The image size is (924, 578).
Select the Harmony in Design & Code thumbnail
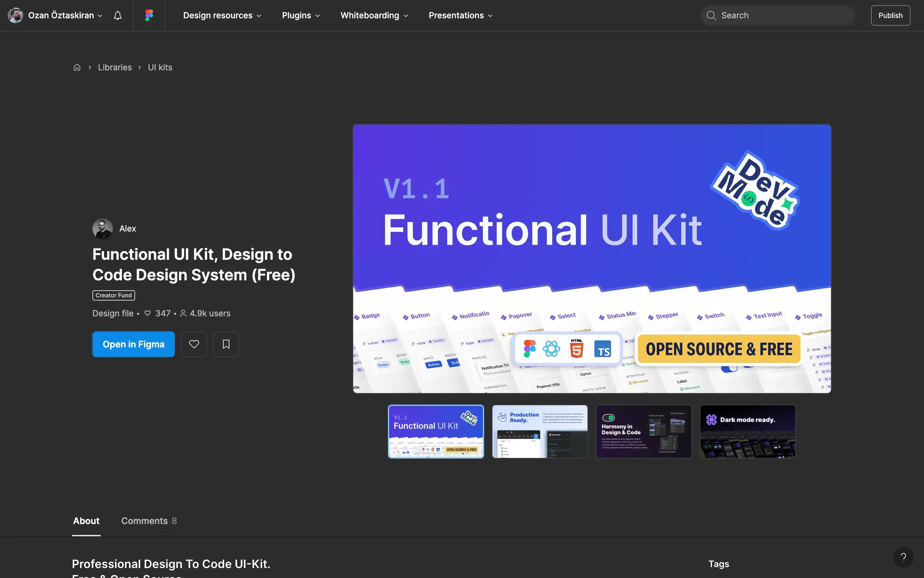pos(644,432)
